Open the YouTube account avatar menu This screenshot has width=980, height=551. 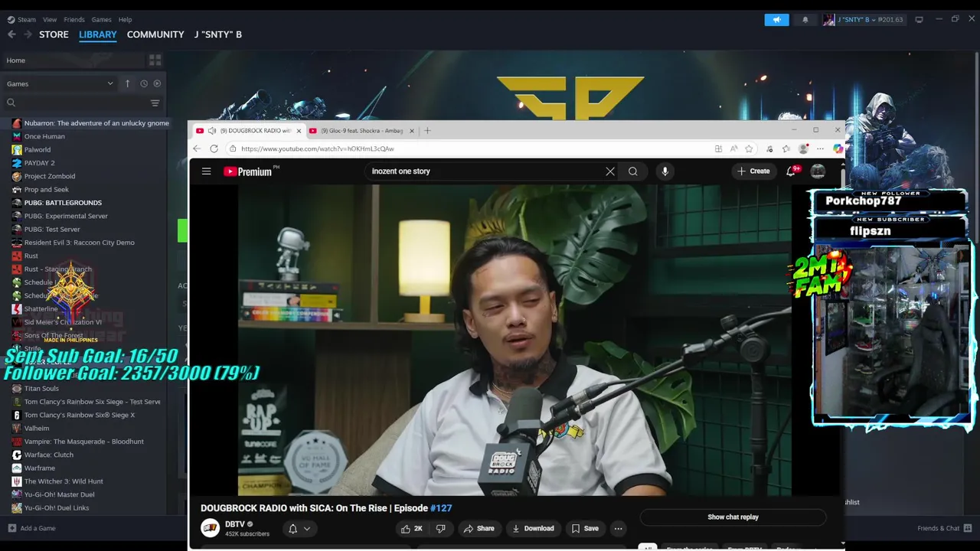(x=818, y=171)
